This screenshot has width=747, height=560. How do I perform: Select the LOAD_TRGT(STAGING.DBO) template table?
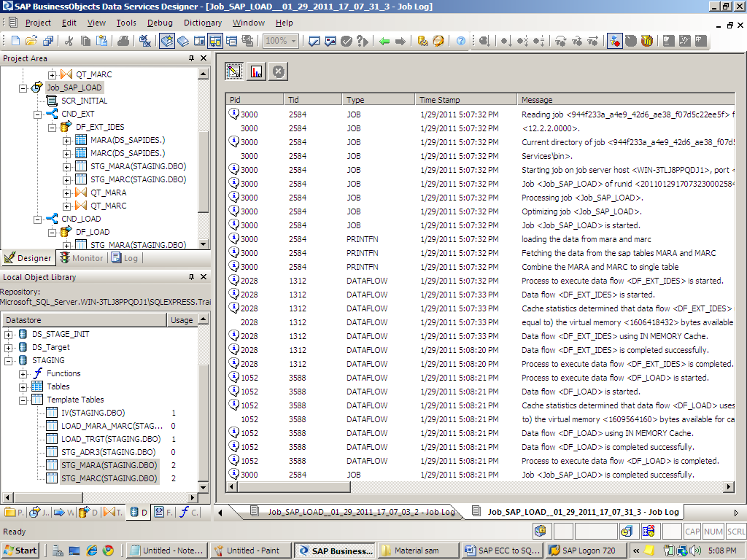pyautogui.click(x=111, y=439)
